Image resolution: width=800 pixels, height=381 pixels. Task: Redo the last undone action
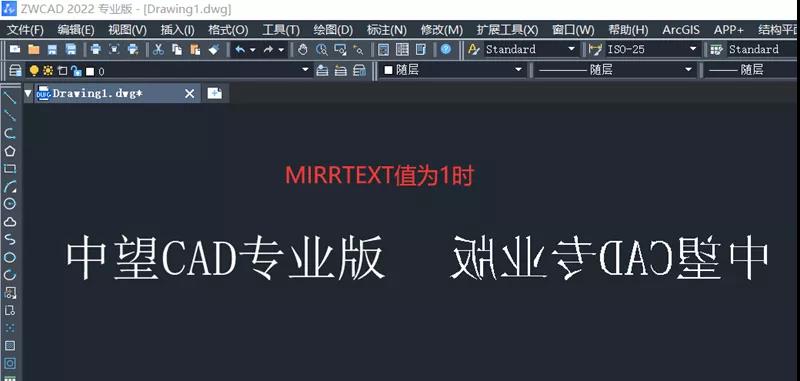268,49
